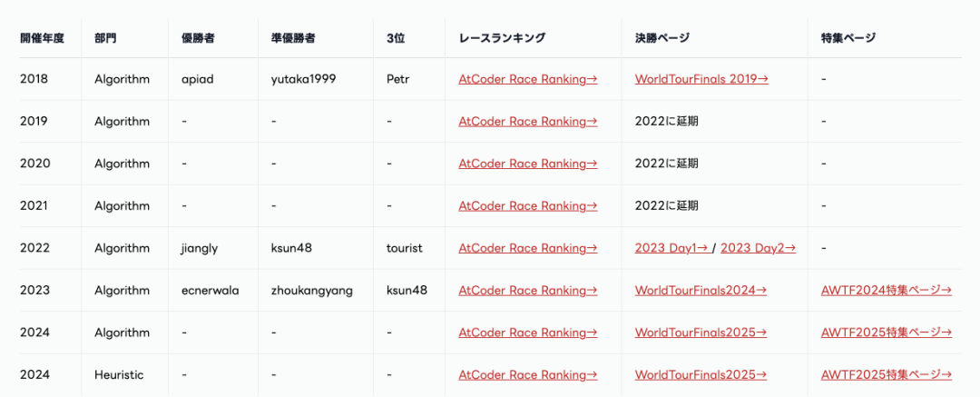Screen dimensions: 980x397
Task: Open the 2023 Day2 finals link
Action: tap(758, 248)
